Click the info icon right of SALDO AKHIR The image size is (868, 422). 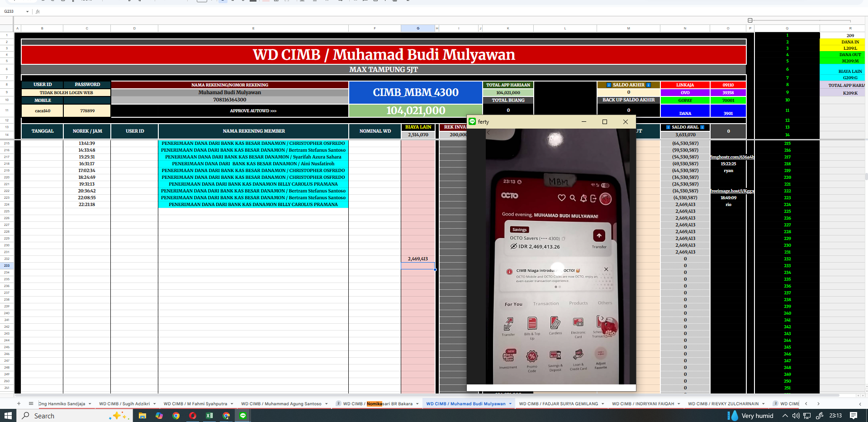[x=649, y=85]
